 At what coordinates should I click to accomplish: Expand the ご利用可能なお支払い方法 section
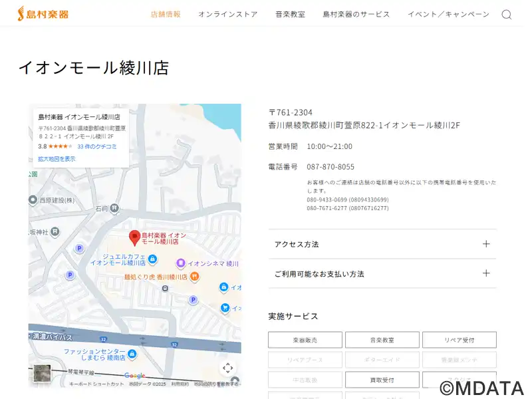382,273
